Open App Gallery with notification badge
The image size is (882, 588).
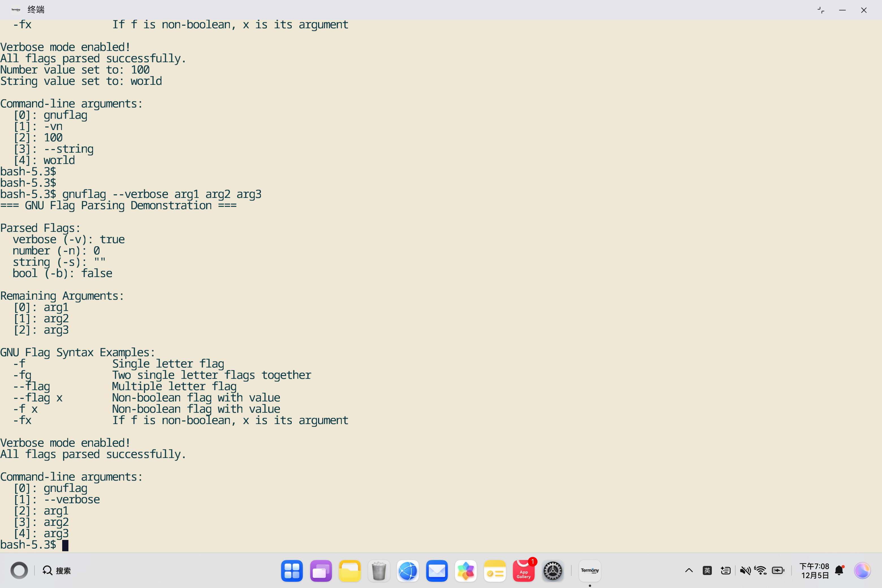tap(524, 571)
